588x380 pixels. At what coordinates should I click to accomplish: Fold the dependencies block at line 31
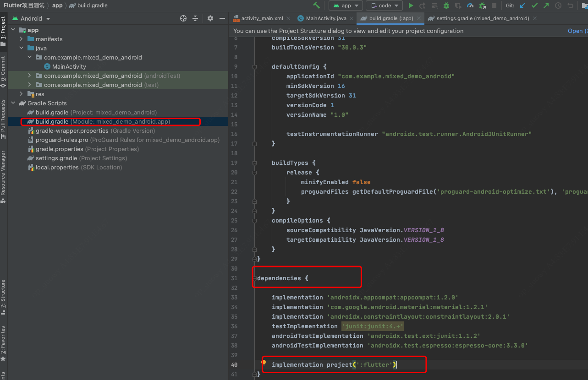[x=254, y=278]
